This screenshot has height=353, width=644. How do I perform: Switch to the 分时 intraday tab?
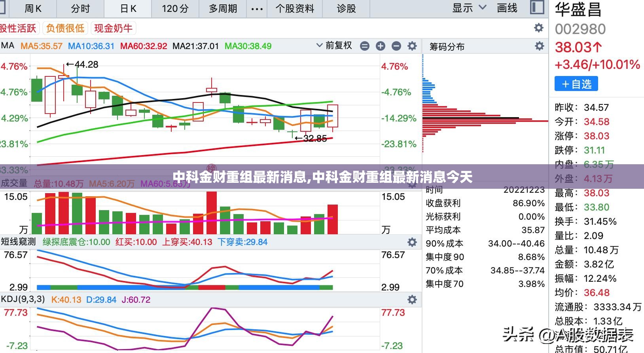tap(80, 8)
